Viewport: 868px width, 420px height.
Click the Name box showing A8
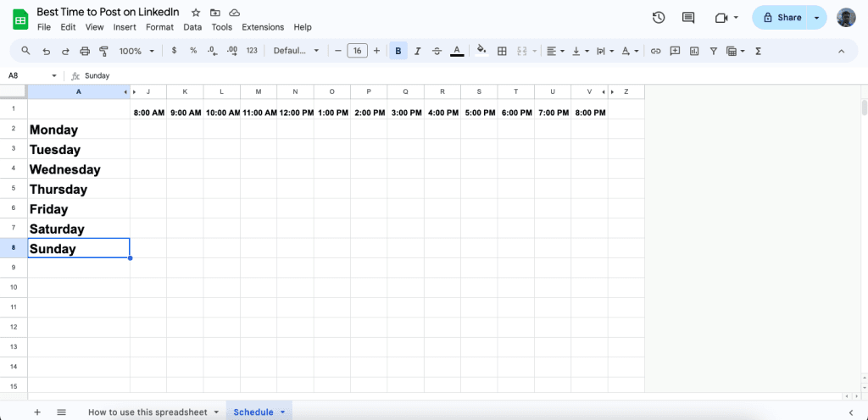[x=31, y=75]
